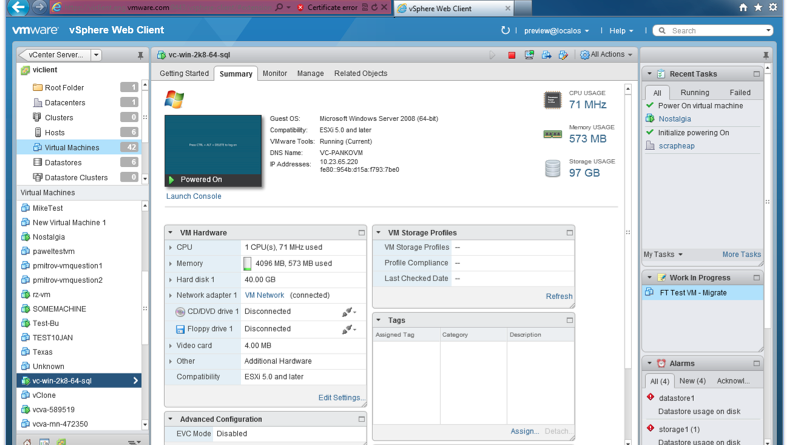Show Failed tasks tab

click(740, 92)
